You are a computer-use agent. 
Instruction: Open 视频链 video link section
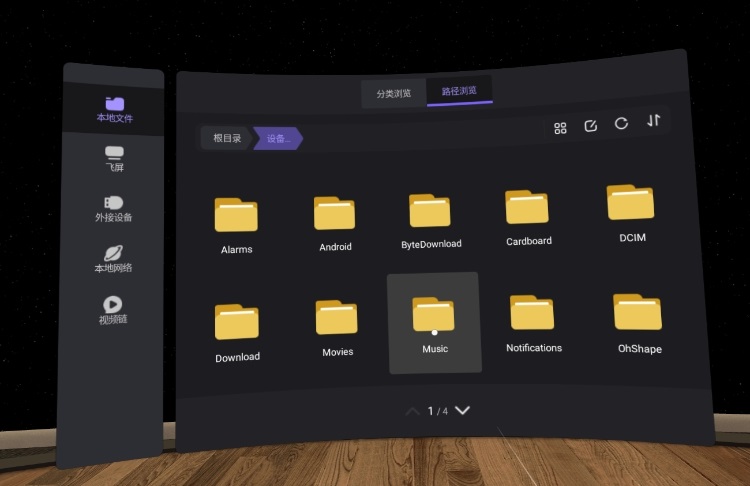click(x=114, y=309)
